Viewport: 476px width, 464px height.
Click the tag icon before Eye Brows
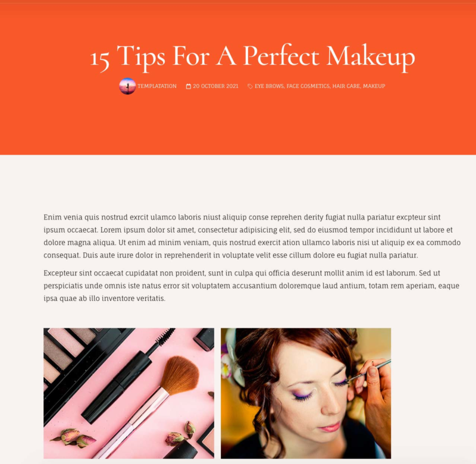click(250, 86)
